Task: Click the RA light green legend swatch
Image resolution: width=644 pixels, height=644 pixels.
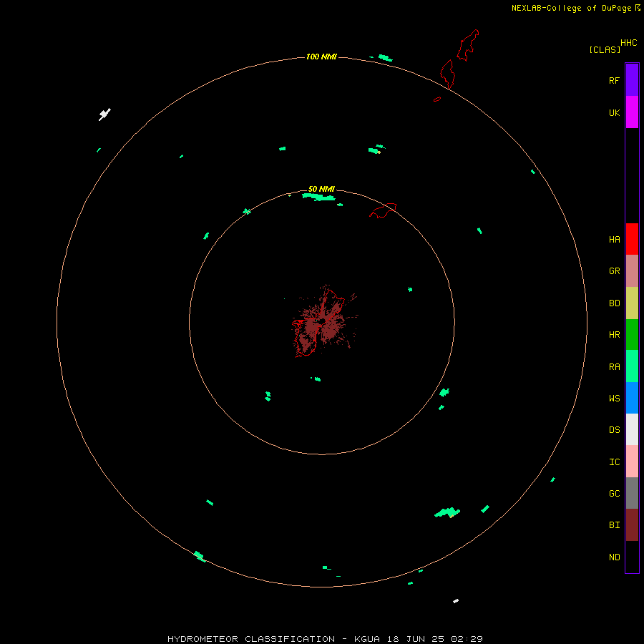Action: [632, 366]
